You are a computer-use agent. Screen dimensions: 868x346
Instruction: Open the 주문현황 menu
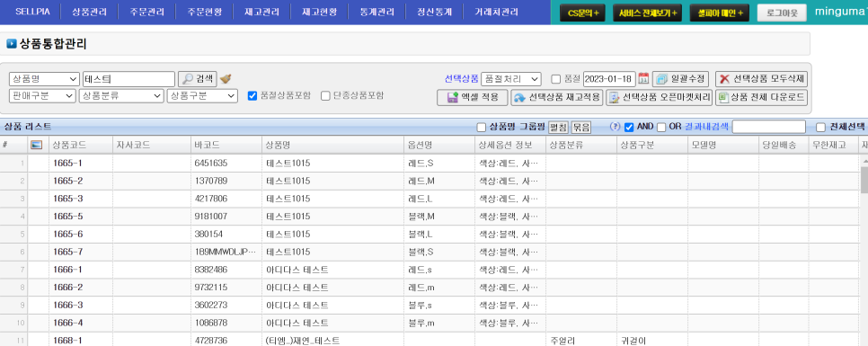click(204, 12)
